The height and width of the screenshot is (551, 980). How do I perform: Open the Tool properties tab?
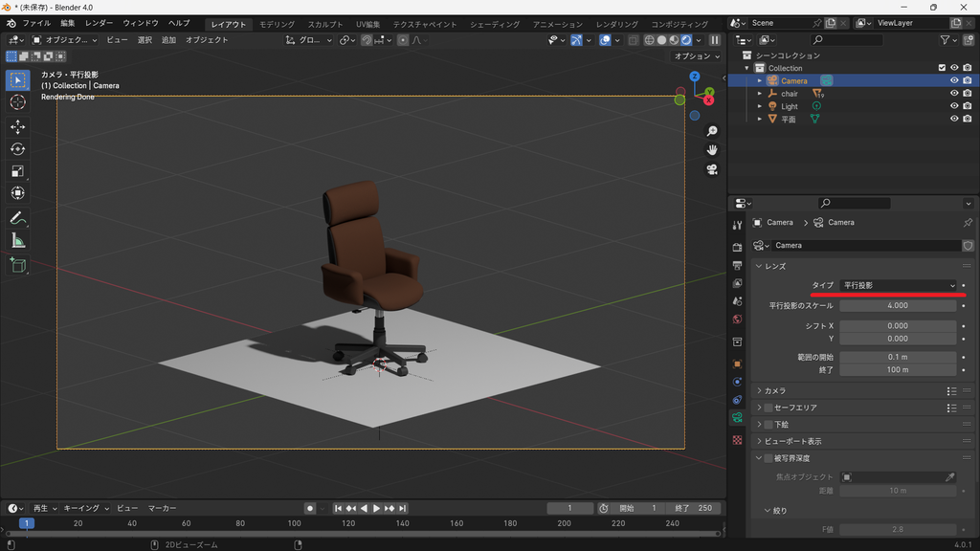[738, 226]
